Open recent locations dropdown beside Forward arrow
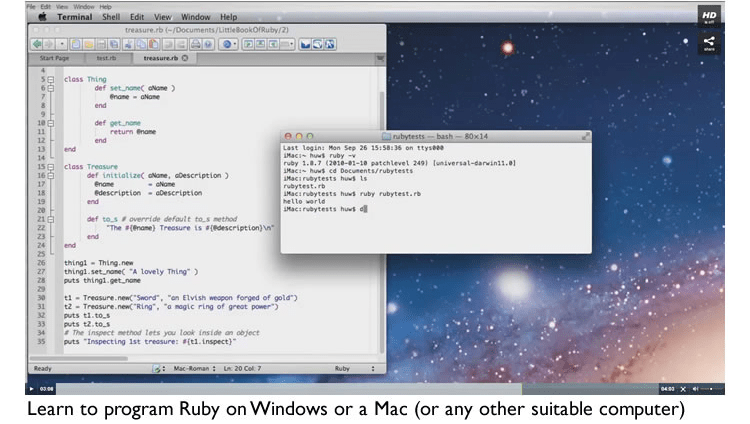The image size is (750, 424). tap(62, 45)
